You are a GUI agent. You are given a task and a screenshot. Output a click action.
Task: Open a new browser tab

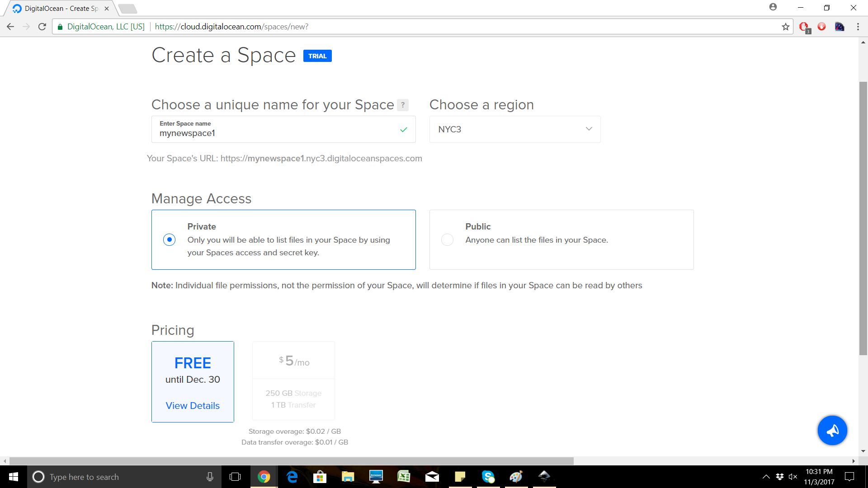pos(128,8)
